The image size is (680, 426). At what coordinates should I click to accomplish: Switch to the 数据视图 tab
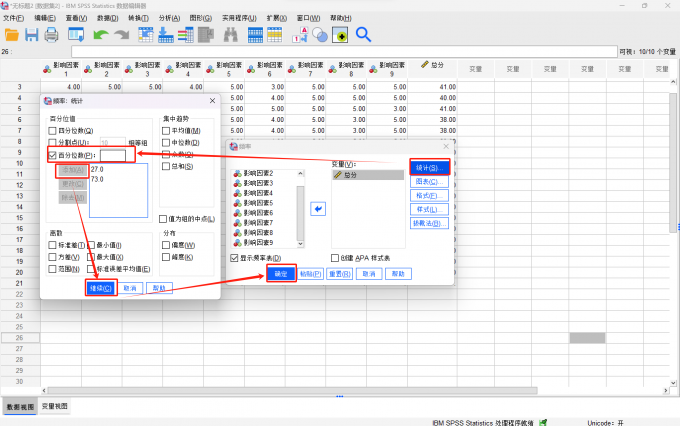(x=20, y=407)
